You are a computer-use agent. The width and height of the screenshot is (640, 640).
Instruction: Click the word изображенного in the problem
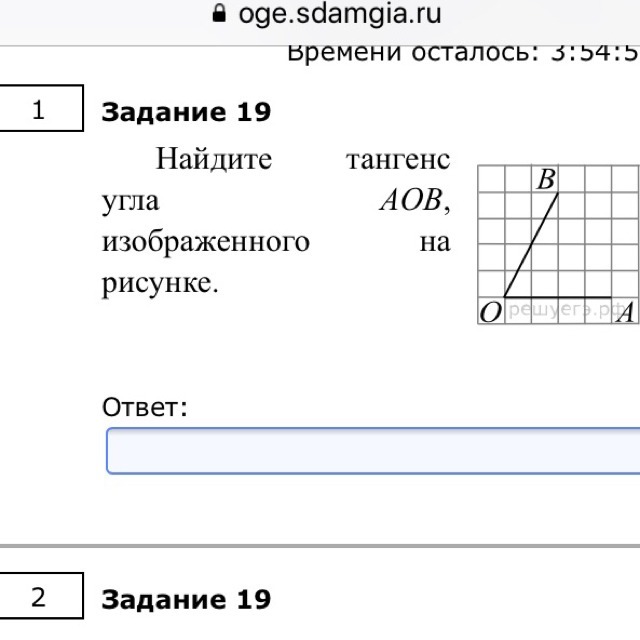click(x=205, y=242)
